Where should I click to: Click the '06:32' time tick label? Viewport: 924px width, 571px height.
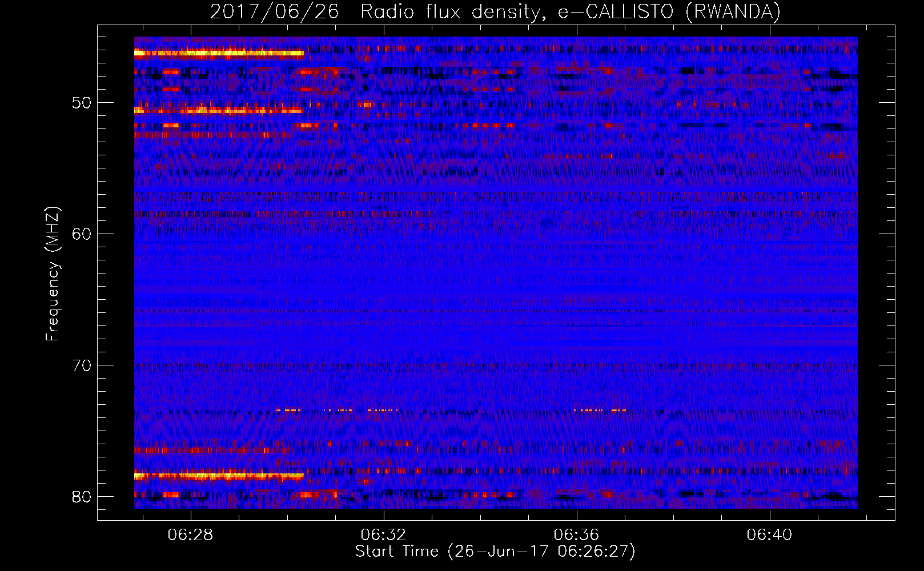tap(384, 535)
